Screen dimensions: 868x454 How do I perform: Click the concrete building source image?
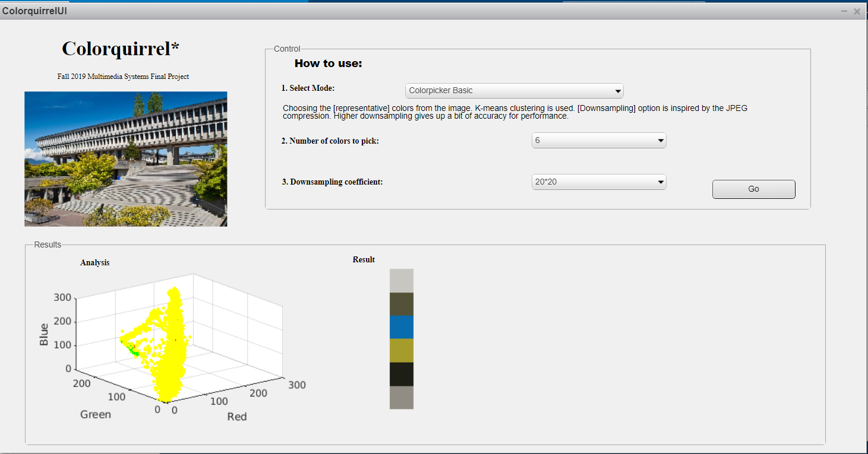tap(125, 158)
